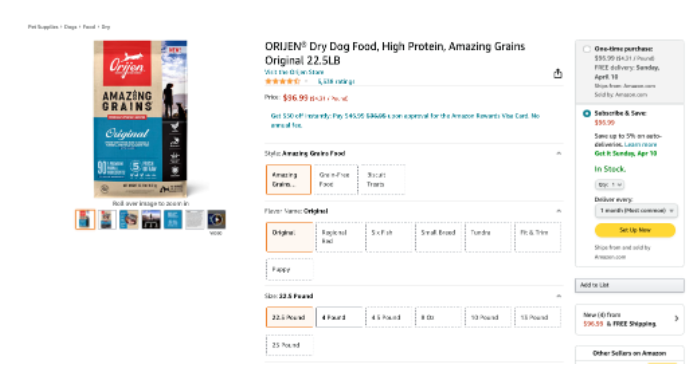Go to Pet Supplies breadcrumb
This screenshot has width=696, height=374.
click(43, 27)
